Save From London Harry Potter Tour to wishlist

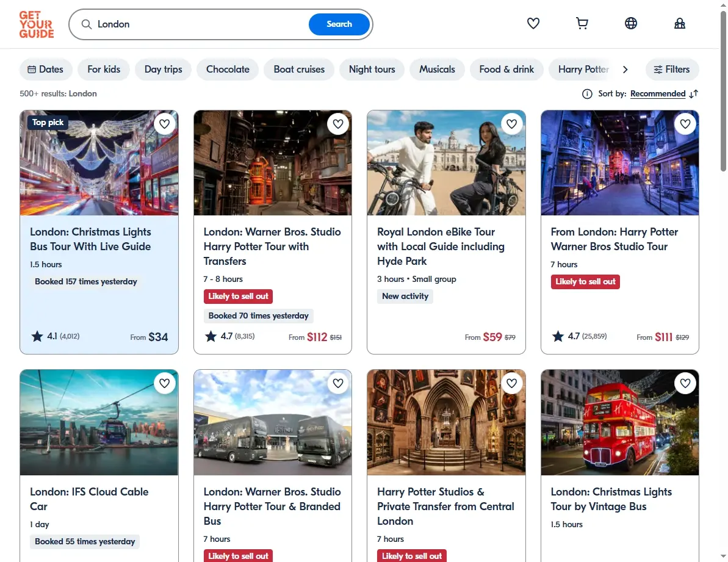685,124
